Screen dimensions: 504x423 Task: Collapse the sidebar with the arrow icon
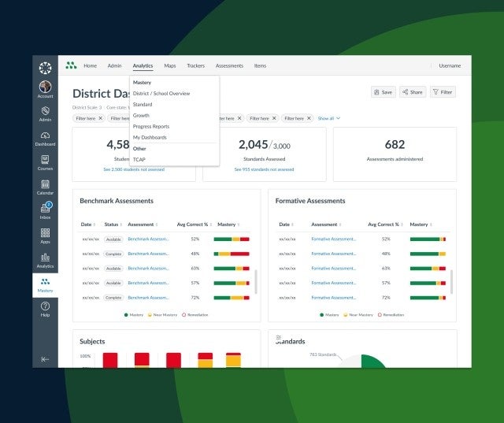[x=45, y=358]
